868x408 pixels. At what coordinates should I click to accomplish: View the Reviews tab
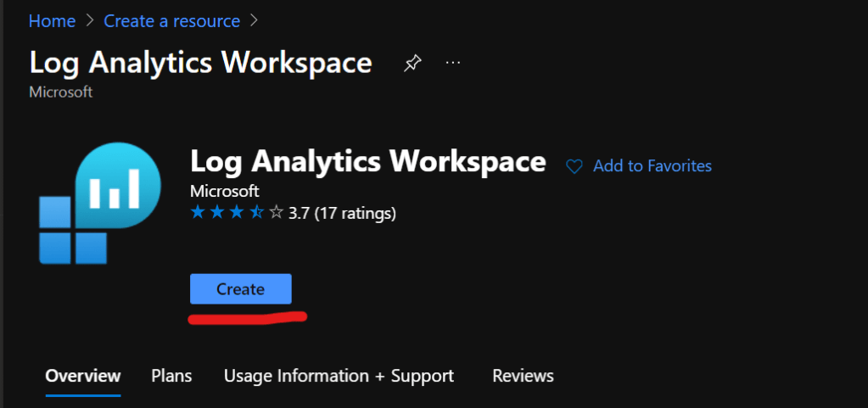523,376
